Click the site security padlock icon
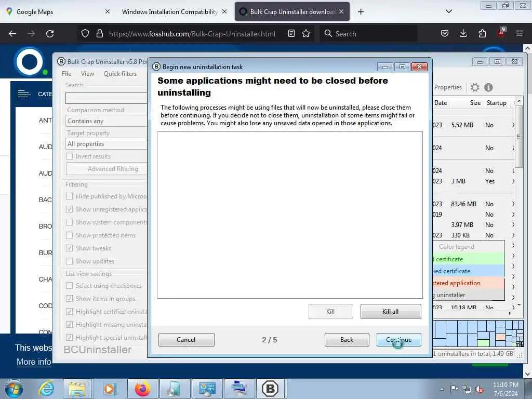Image resolution: width=532 pixels, height=399 pixels. (x=99, y=34)
